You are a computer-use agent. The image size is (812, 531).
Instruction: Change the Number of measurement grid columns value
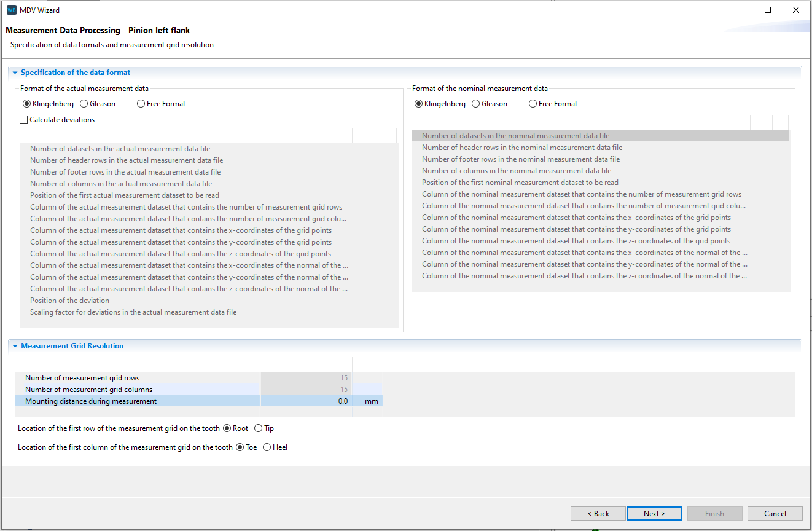[x=305, y=389]
